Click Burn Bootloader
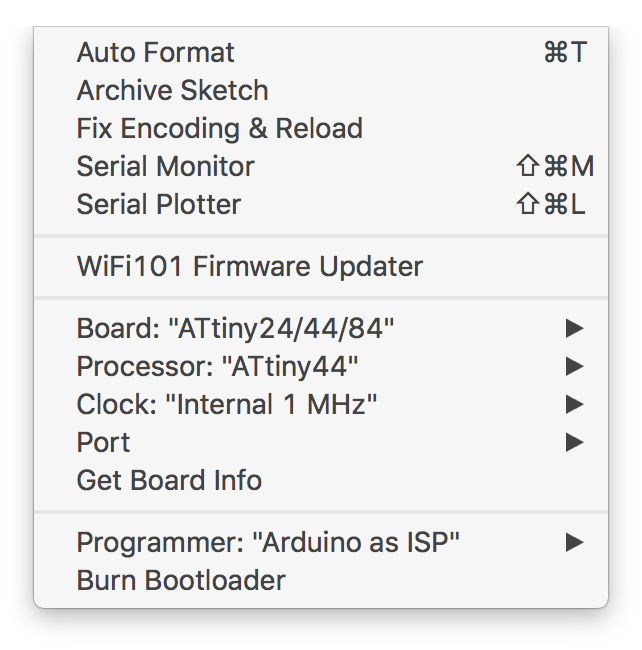The width and height of the screenshot is (642, 650). click(321, 580)
